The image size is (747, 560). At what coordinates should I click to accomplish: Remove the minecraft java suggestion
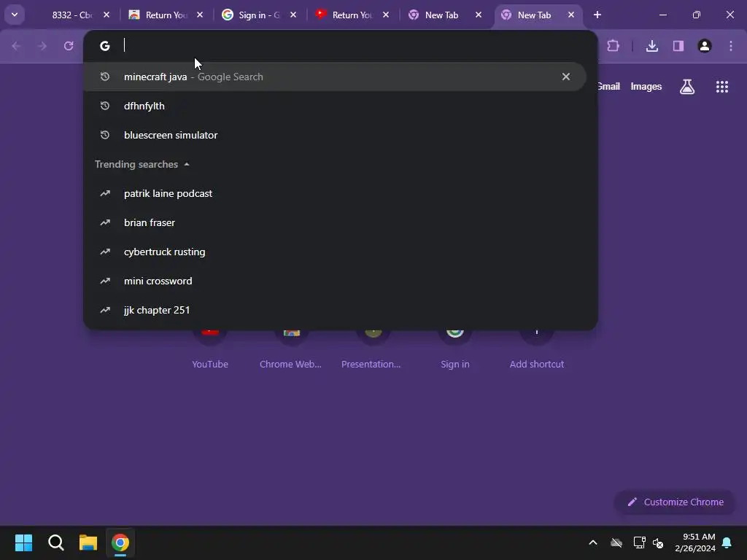pos(566,77)
